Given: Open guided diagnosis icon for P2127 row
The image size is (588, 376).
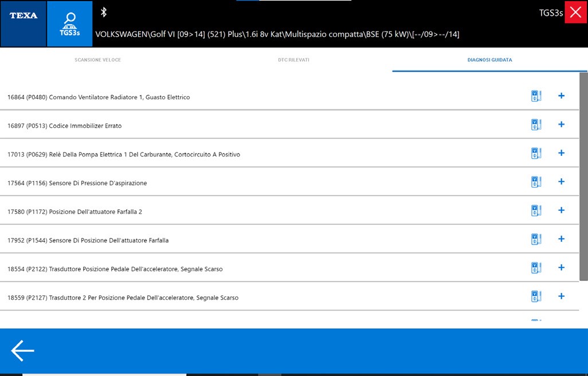Looking at the screenshot, I should click(x=536, y=296).
